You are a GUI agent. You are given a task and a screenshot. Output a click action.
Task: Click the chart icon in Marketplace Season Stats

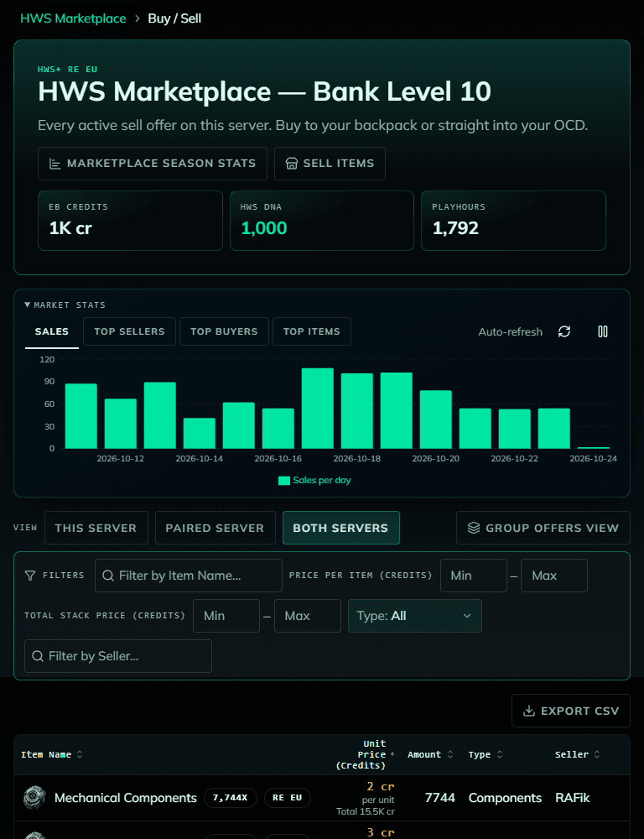(x=55, y=164)
